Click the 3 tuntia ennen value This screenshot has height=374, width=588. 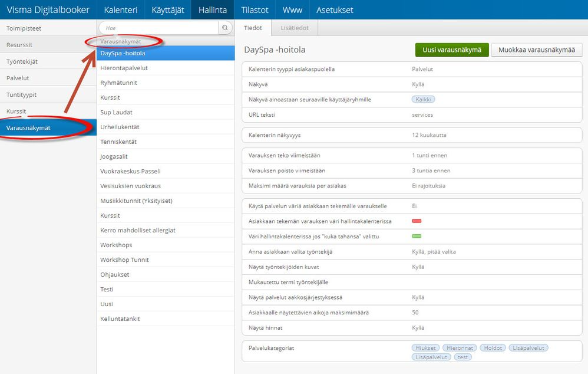coord(431,170)
